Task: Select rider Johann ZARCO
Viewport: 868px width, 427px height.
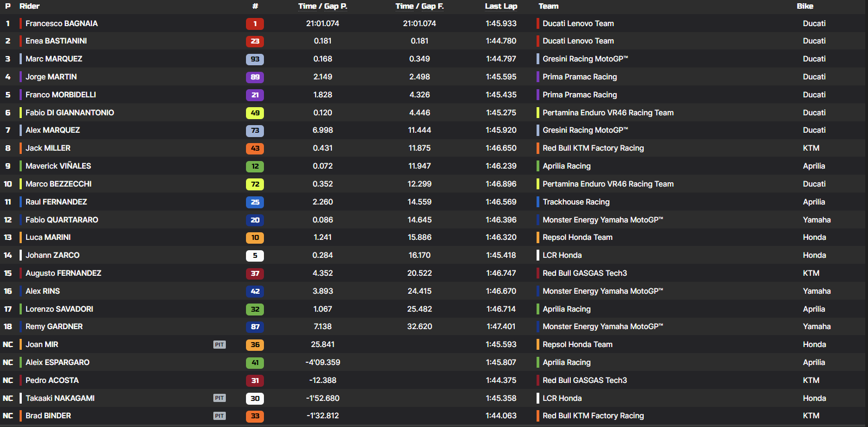Action: pyautogui.click(x=53, y=255)
